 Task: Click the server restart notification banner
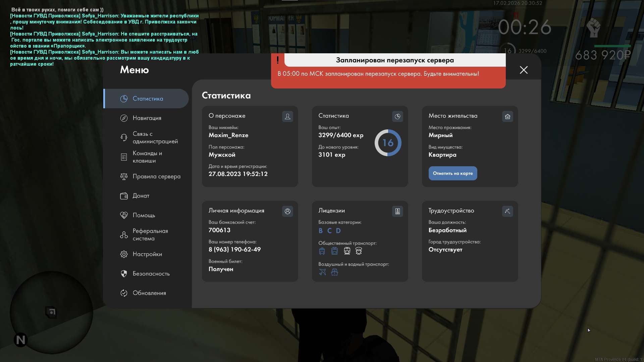(x=388, y=71)
